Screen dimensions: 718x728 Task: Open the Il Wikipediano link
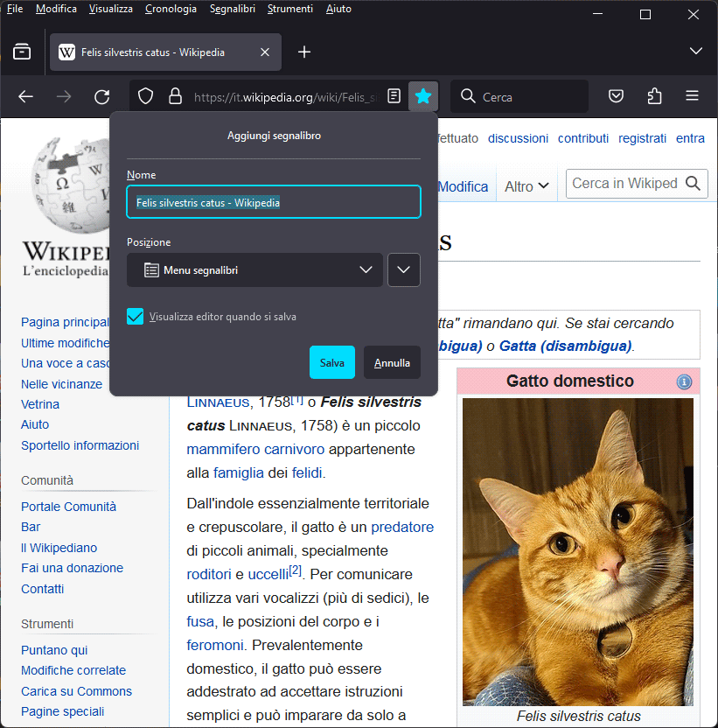point(59,548)
